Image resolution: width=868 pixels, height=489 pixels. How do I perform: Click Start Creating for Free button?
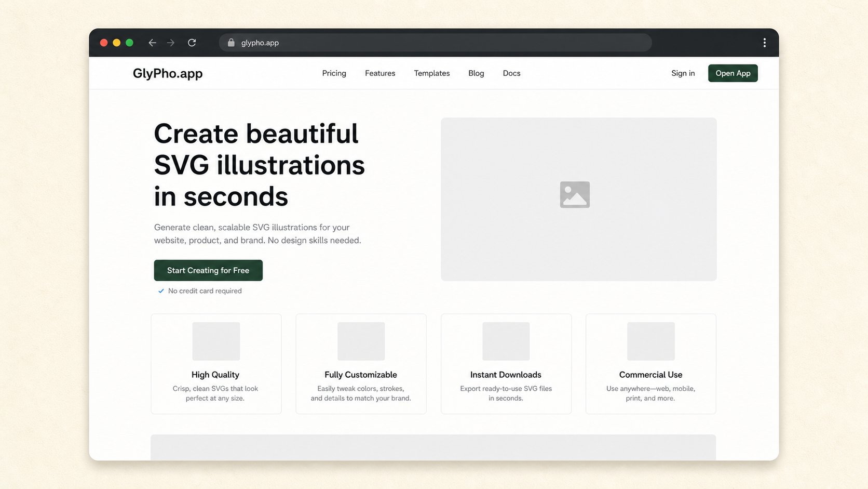[208, 270]
